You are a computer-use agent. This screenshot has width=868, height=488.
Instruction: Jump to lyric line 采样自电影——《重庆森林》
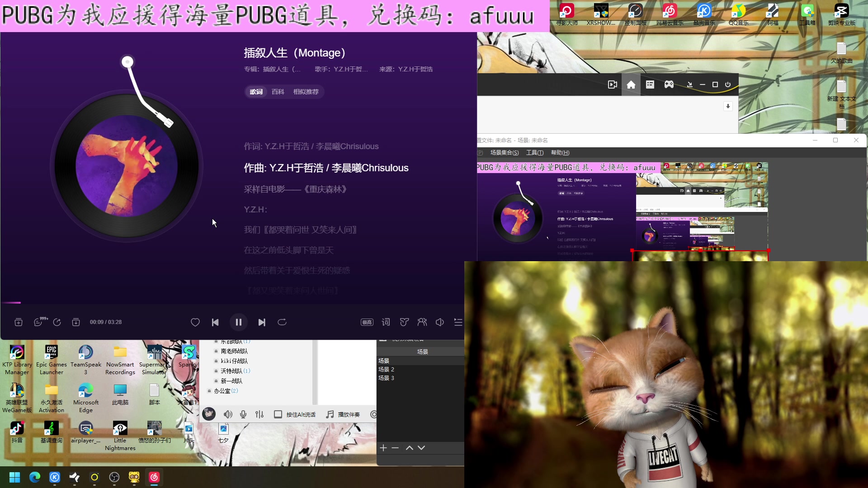[x=296, y=189]
